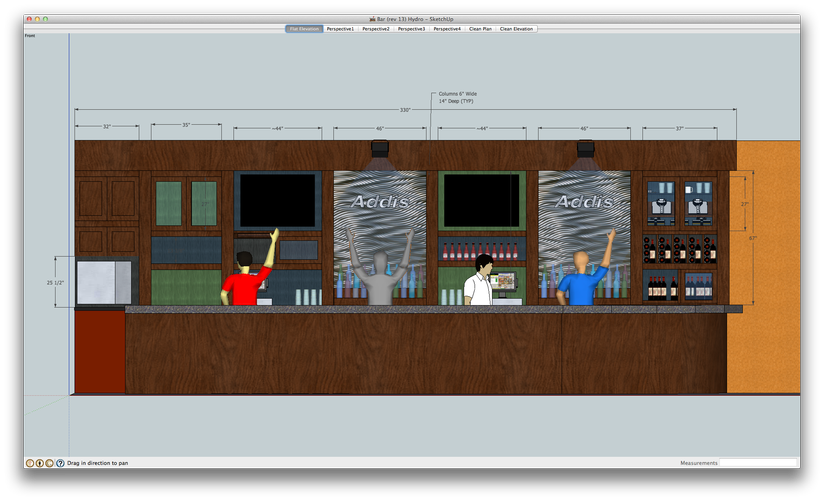Screen dimensions: 823x500
Task: Show the Perspective4 scene tab
Action: (447, 29)
